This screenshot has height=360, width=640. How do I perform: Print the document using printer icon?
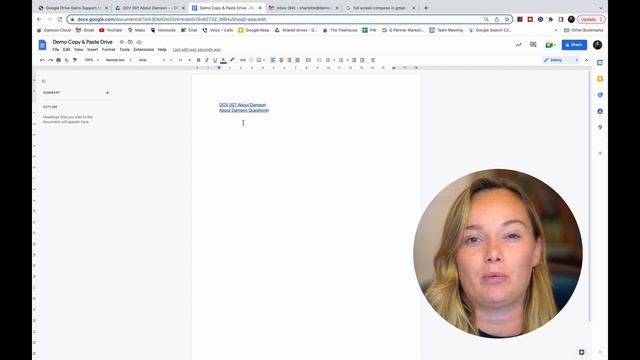(59, 60)
